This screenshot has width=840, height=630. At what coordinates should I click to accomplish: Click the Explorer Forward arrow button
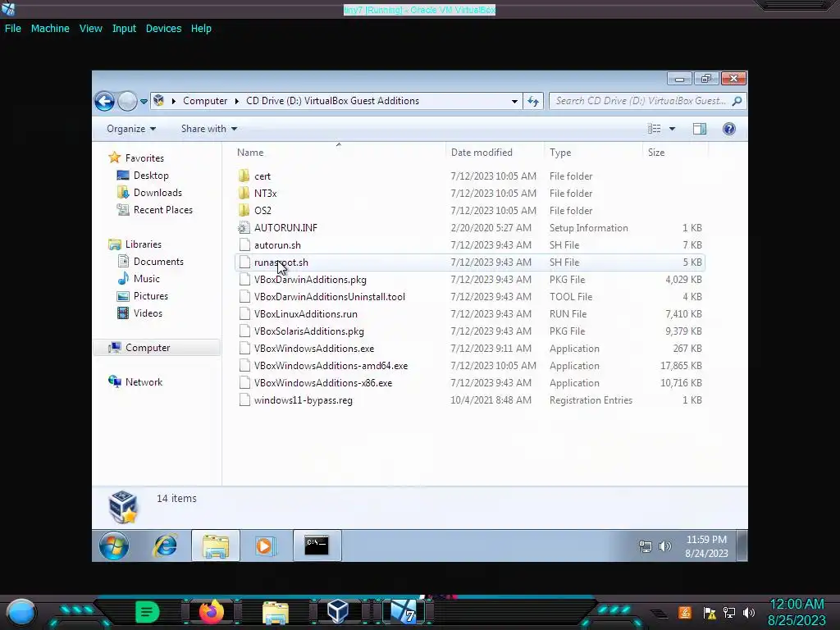(x=127, y=101)
